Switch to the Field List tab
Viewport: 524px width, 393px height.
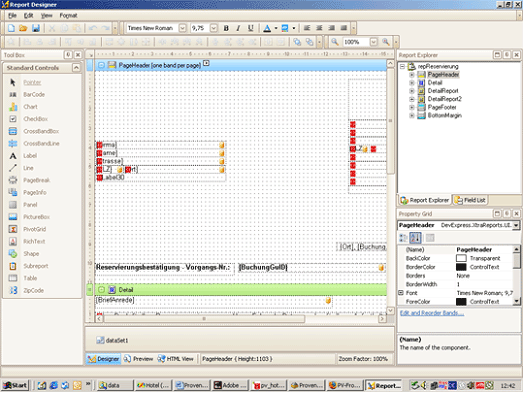(x=470, y=200)
